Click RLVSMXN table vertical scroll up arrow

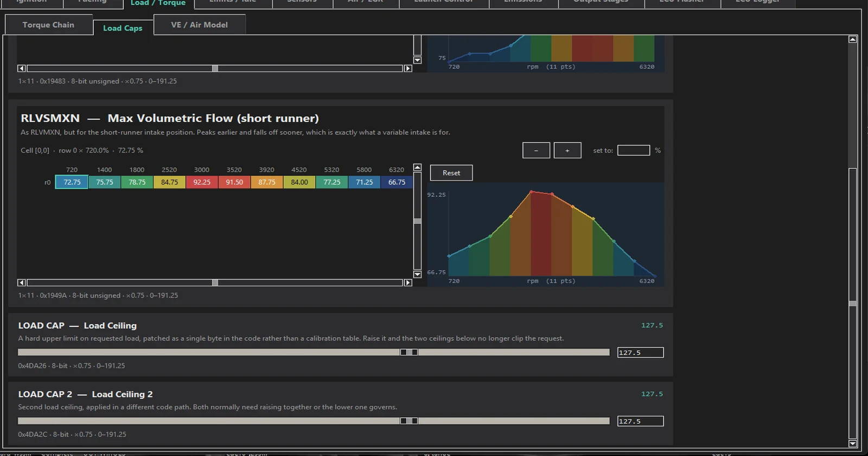pos(417,167)
